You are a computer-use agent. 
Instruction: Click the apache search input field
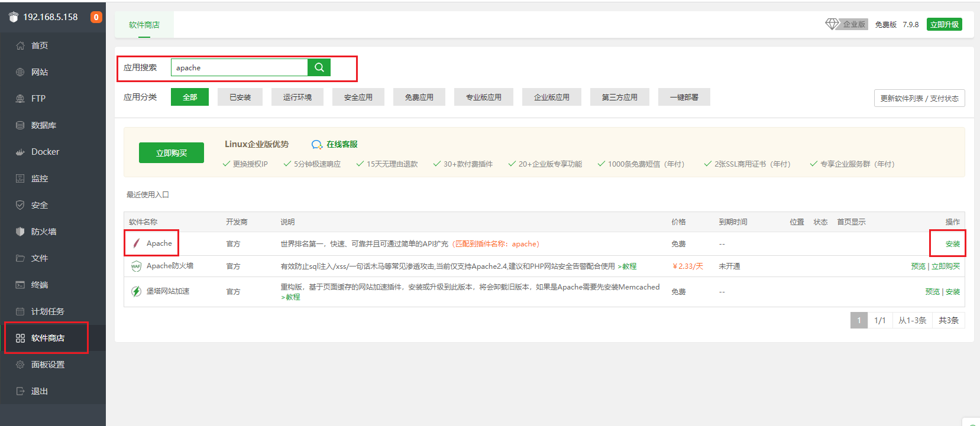240,67
